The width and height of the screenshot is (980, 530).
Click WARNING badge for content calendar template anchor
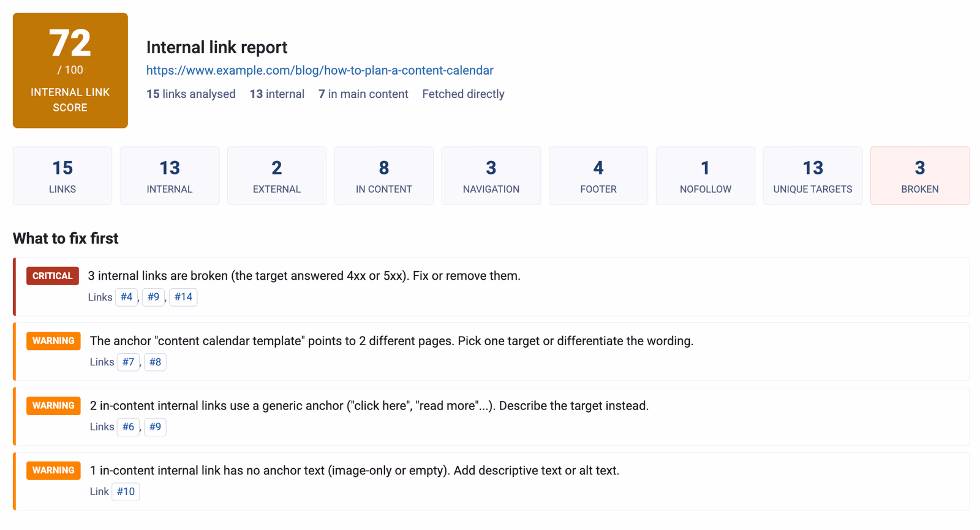(53, 341)
